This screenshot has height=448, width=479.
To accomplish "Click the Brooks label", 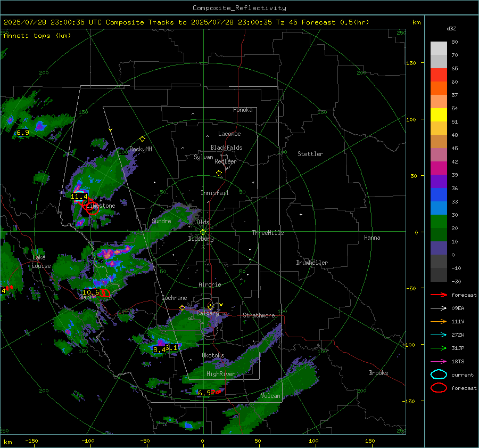I will tap(378, 373).
